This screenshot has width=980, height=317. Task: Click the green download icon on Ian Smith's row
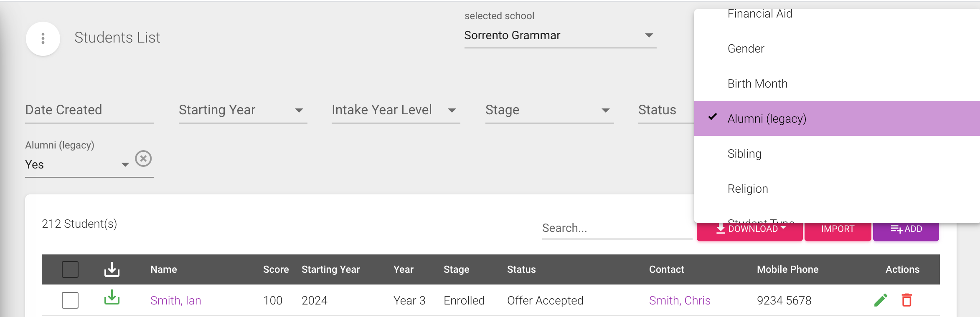[112, 299]
